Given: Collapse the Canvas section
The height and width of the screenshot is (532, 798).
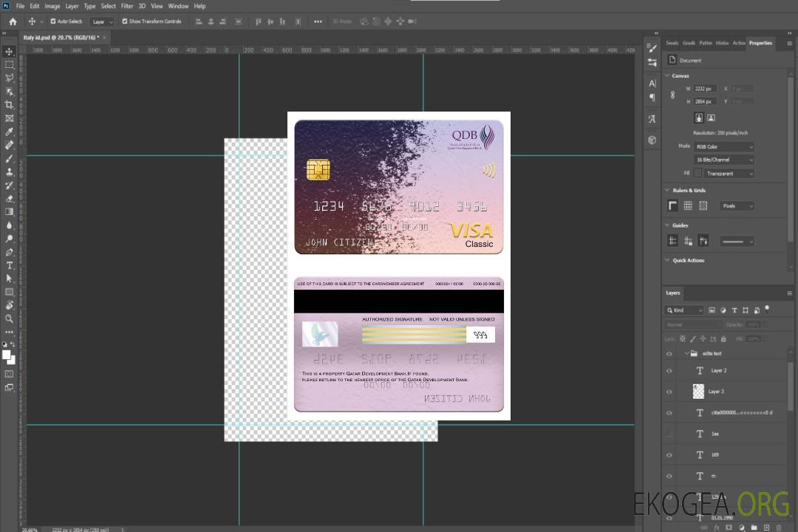Looking at the screenshot, I should [x=667, y=75].
